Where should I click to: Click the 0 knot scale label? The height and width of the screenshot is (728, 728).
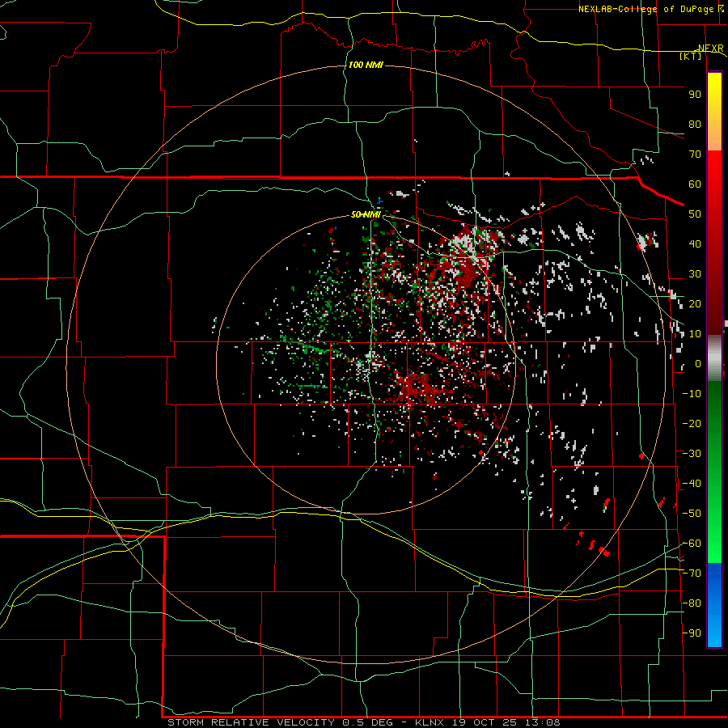(x=698, y=364)
